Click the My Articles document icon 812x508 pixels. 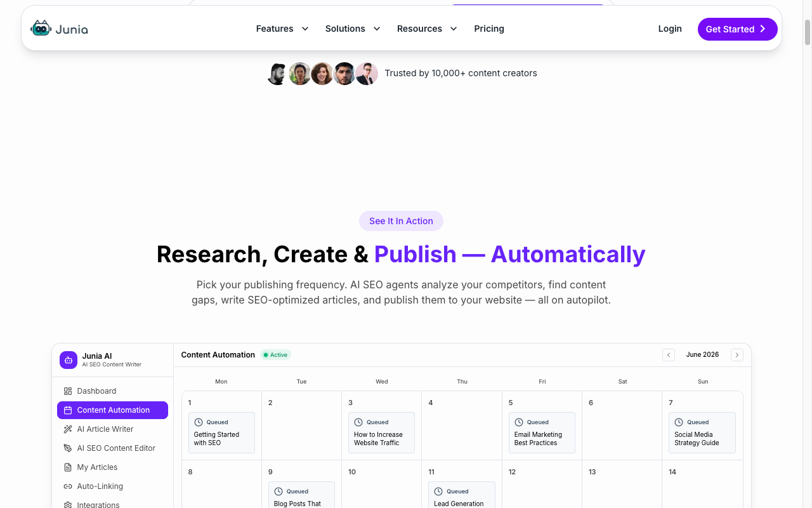coord(68,467)
